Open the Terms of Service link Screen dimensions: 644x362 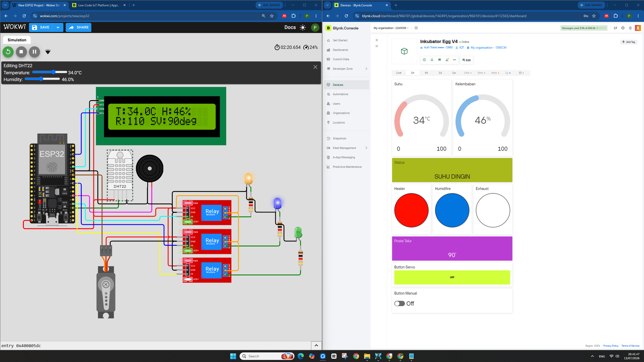[630, 346]
